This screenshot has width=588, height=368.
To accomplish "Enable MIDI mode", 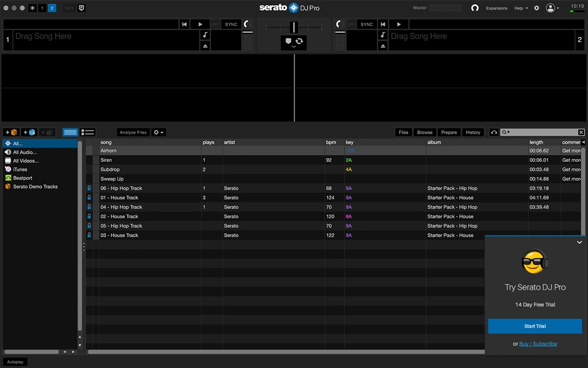I will 69,8.
